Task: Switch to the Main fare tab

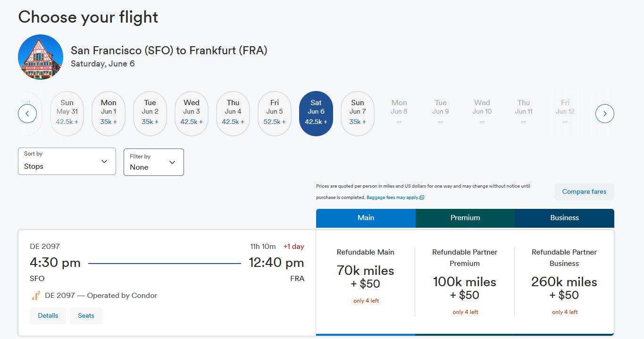Action: click(x=366, y=218)
